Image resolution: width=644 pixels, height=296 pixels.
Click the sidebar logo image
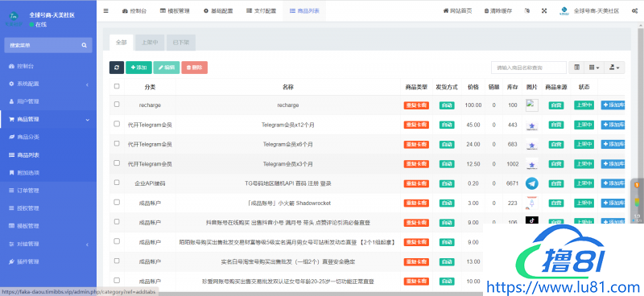pos(14,18)
